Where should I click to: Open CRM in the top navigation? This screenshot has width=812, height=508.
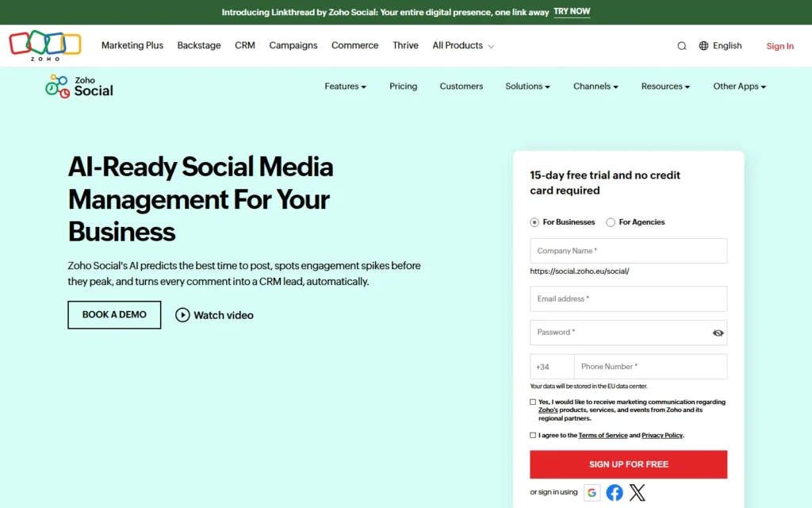point(245,45)
